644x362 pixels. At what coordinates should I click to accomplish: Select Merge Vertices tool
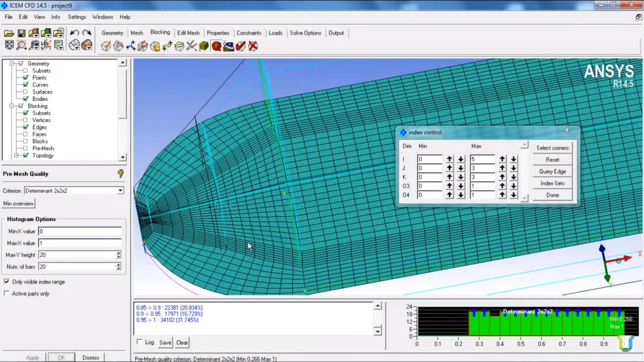tap(130, 46)
